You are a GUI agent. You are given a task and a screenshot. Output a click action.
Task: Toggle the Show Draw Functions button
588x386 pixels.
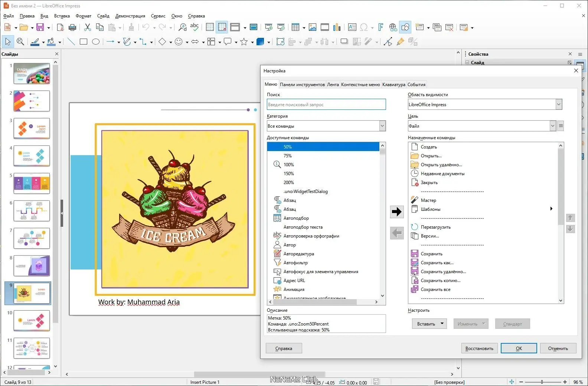click(405, 27)
